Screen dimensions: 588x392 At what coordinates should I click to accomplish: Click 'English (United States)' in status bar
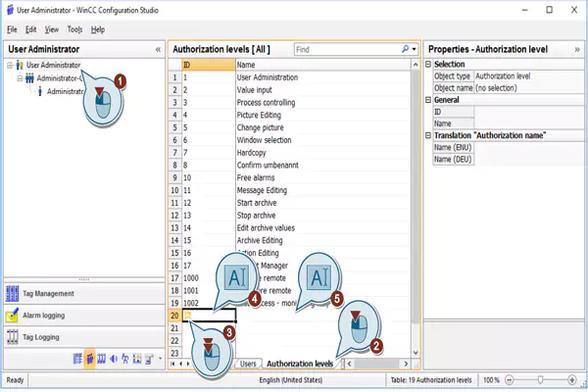point(291,380)
